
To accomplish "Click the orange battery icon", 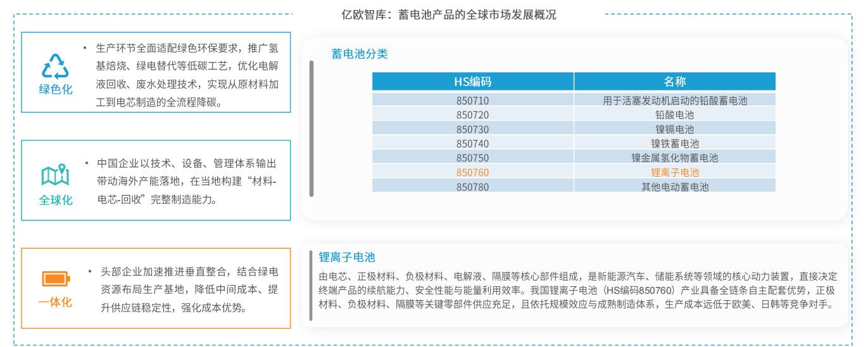I will [55, 279].
